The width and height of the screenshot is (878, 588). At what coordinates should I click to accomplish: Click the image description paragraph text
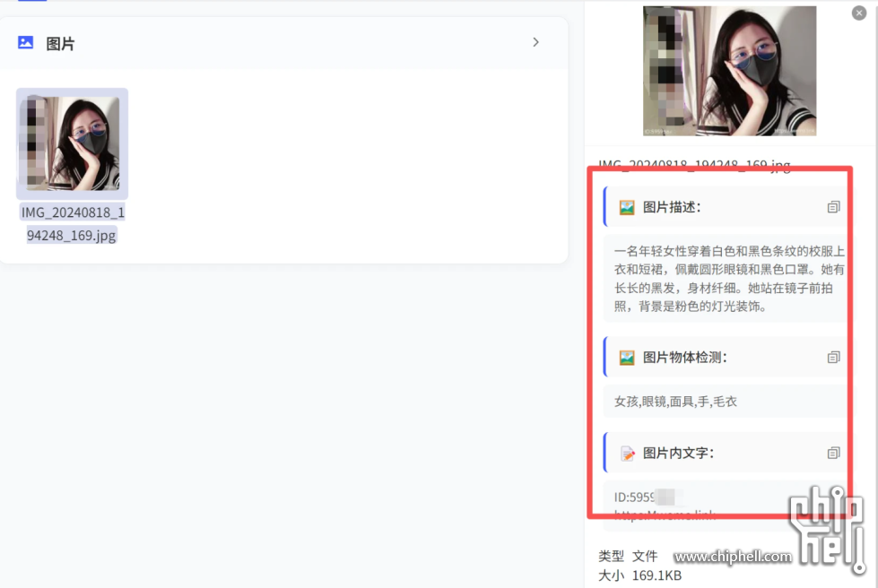point(728,279)
